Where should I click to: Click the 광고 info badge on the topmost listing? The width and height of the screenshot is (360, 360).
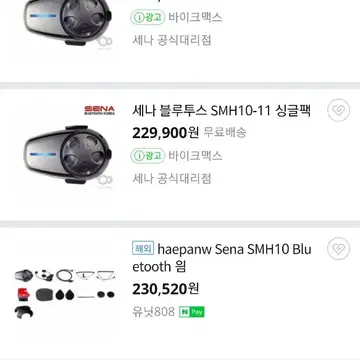pyautogui.click(x=148, y=17)
